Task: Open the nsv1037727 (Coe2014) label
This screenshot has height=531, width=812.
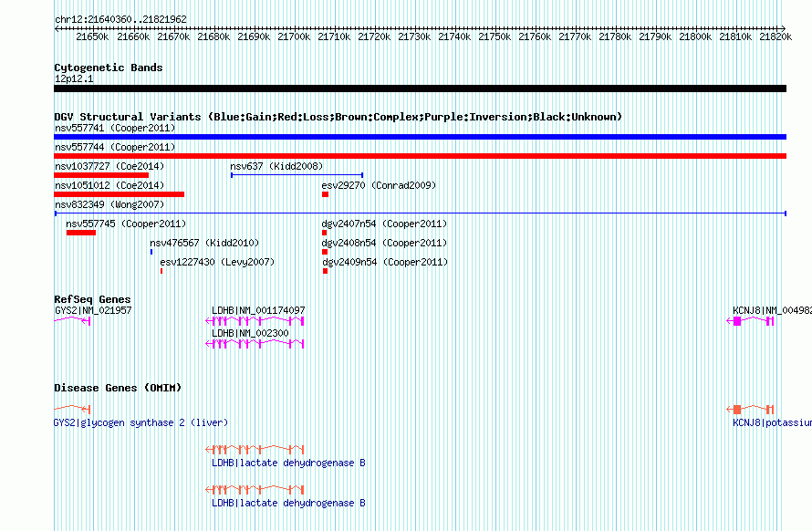Action: (x=109, y=166)
